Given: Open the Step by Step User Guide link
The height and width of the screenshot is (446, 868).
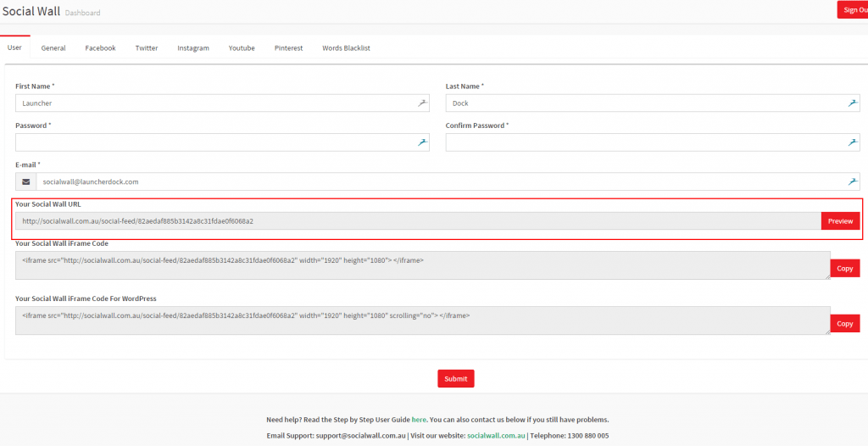Looking at the screenshot, I should pyautogui.click(x=419, y=420).
